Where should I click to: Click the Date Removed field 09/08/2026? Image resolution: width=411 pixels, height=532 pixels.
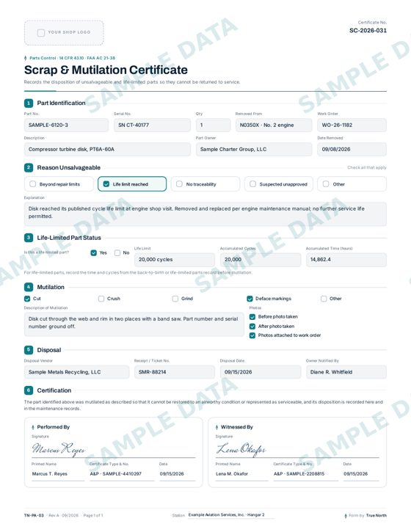point(352,149)
